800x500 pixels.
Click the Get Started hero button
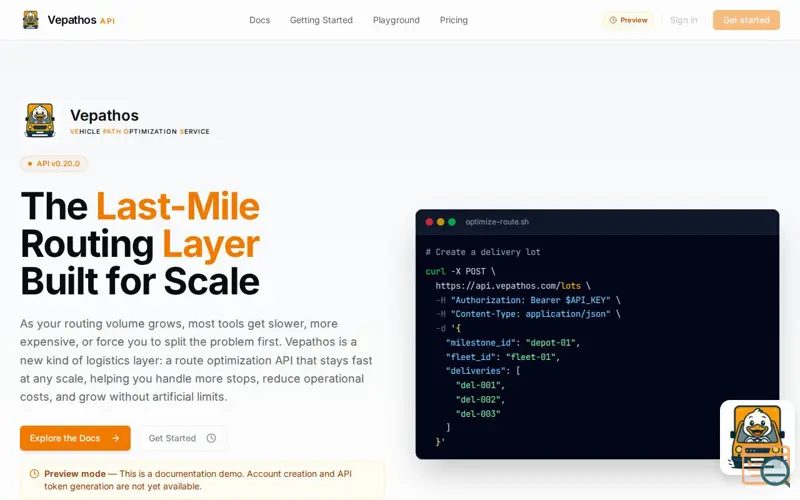[x=183, y=438]
